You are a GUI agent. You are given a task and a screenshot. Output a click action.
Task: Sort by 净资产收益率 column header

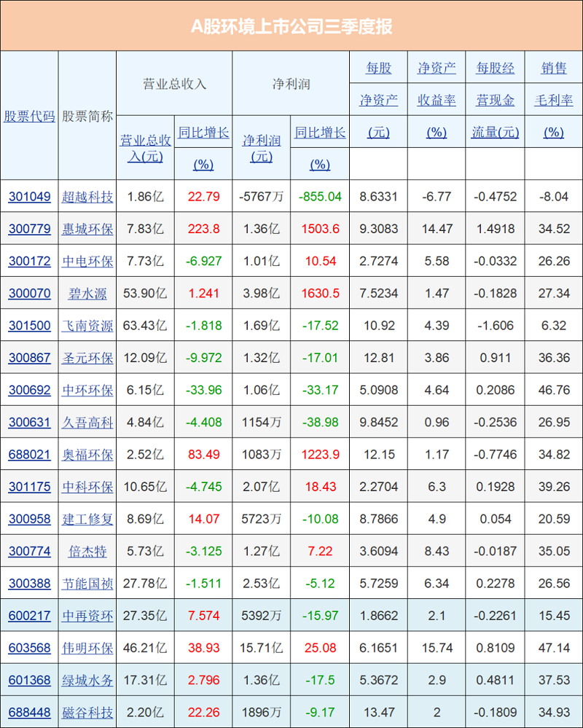pos(437,100)
